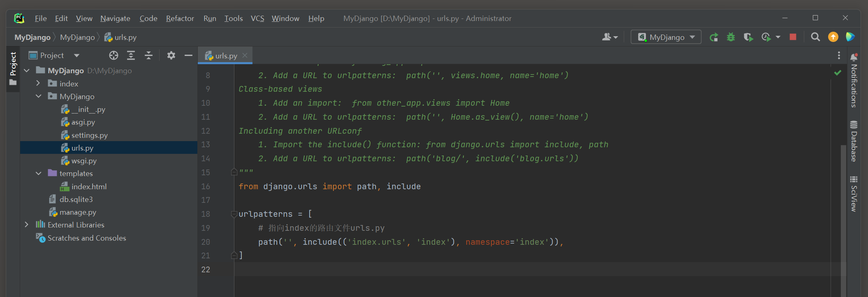Open the SciView tool window
The image size is (868, 297).
coord(854,194)
